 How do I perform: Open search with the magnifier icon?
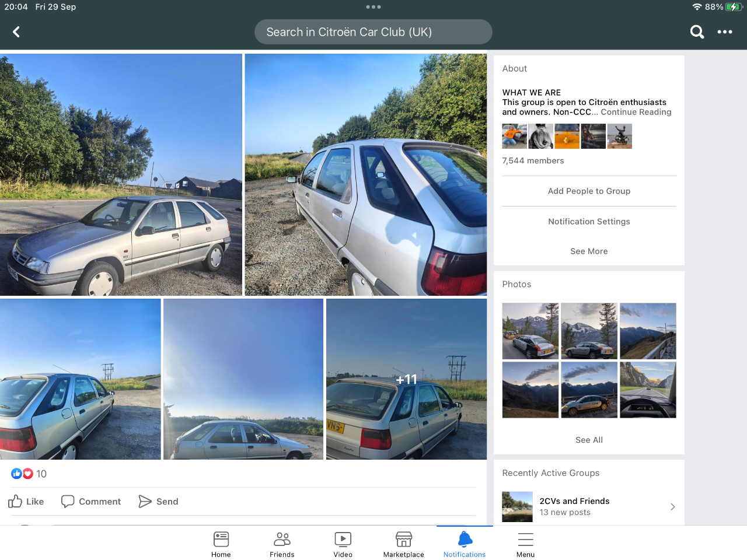697,32
